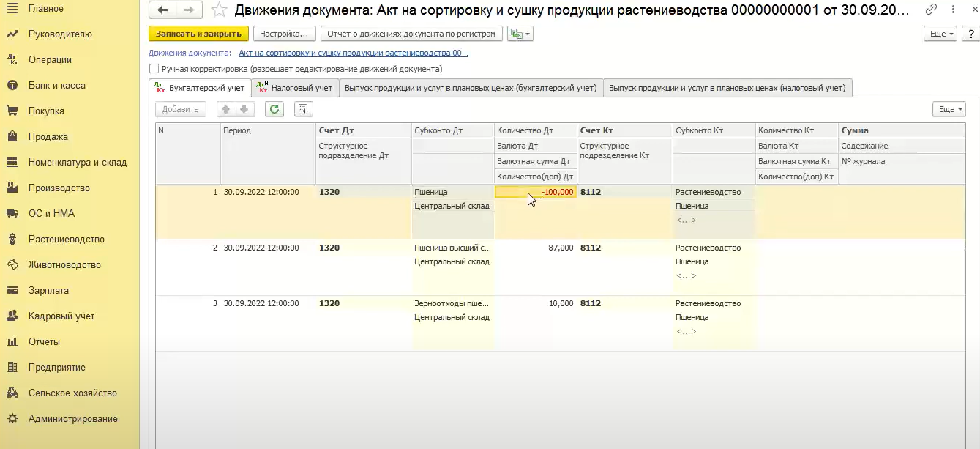
Task: Click the back navigation arrow
Action: pos(162,10)
